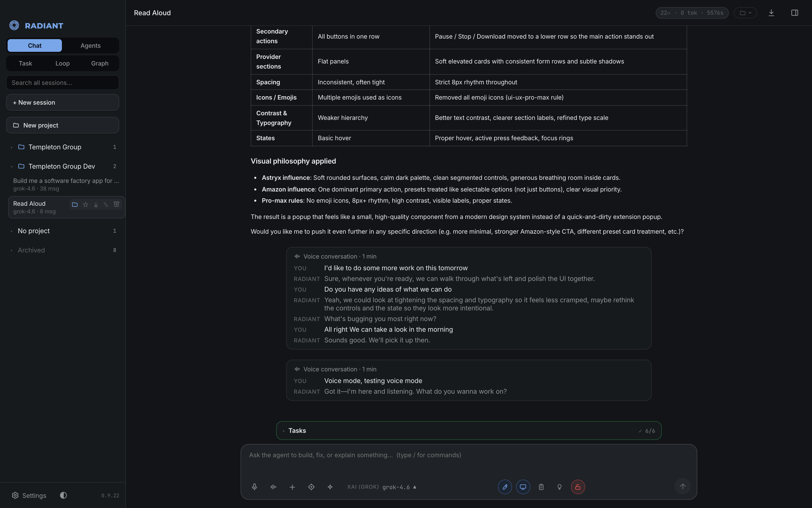Switch to the Graph mode tab

[x=100, y=63]
